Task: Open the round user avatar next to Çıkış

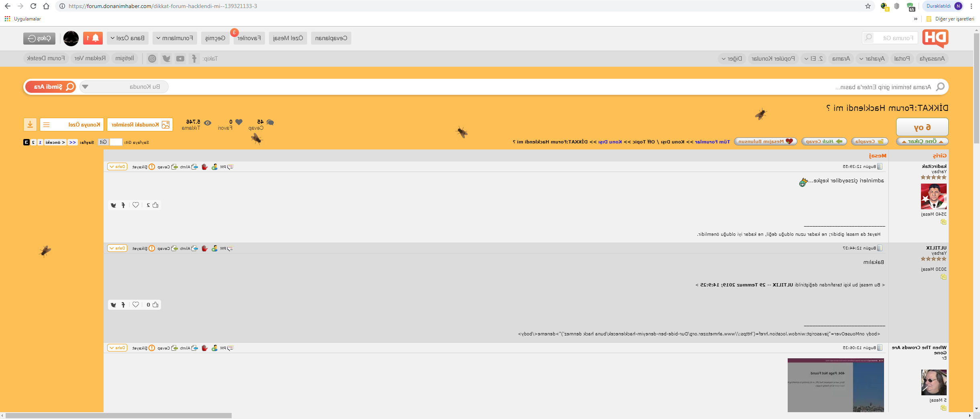Action: pos(71,38)
